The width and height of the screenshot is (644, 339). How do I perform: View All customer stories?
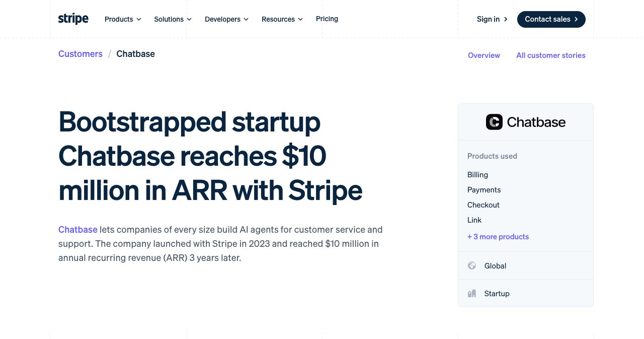(x=551, y=55)
